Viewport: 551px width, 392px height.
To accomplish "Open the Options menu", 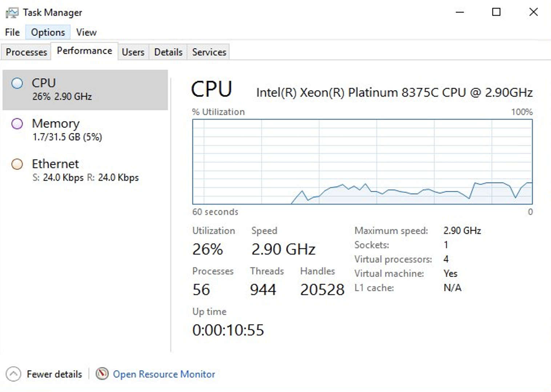I will 48,32.
